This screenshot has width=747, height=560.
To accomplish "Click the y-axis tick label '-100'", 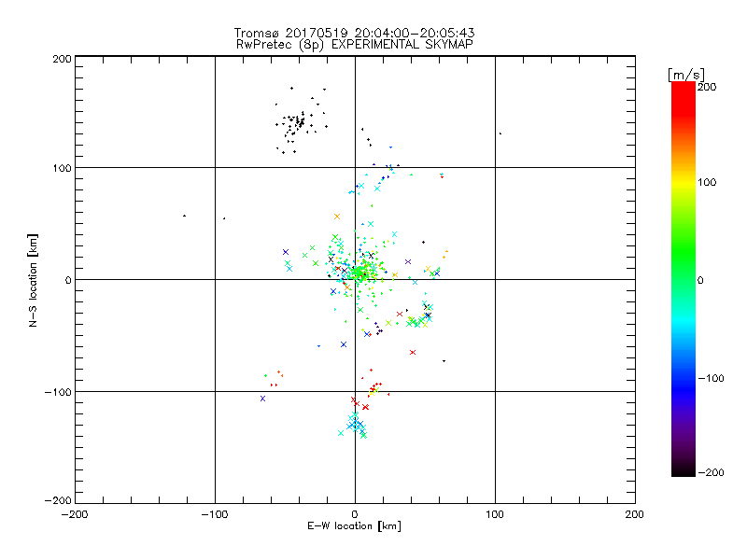I will 58,392.
